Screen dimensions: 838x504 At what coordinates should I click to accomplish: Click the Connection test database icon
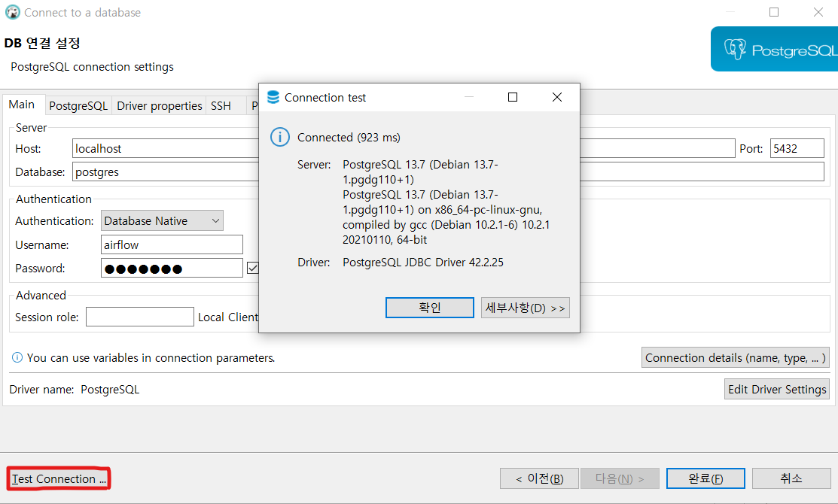pos(273,97)
